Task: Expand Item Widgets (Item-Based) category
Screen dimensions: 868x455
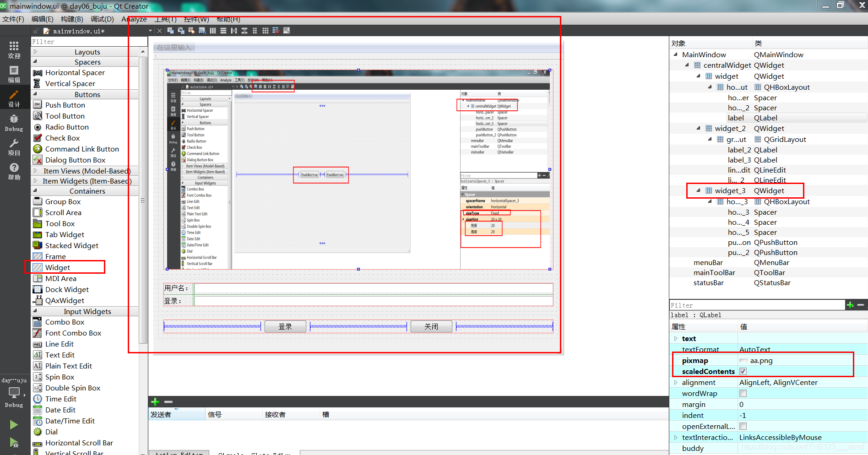Action: click(x=85, y=181)
